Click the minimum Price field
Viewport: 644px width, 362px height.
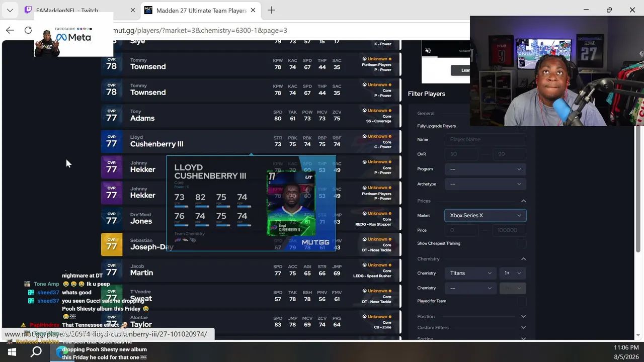tap(461, 230)
